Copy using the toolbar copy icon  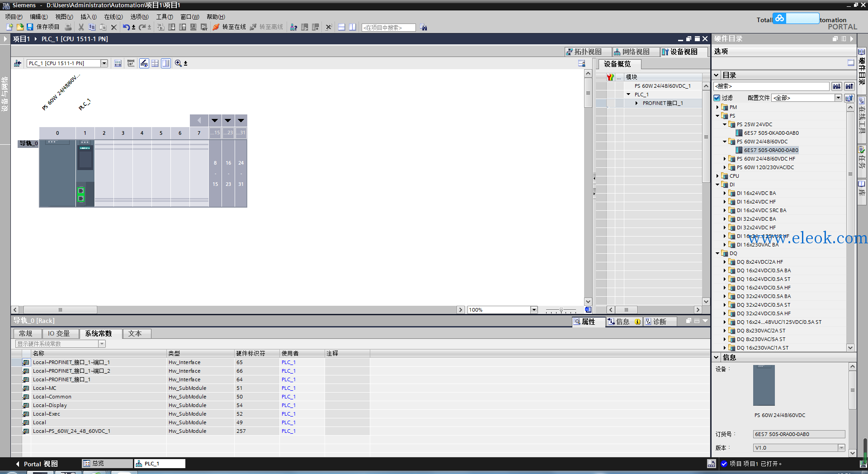coord(92,27)
